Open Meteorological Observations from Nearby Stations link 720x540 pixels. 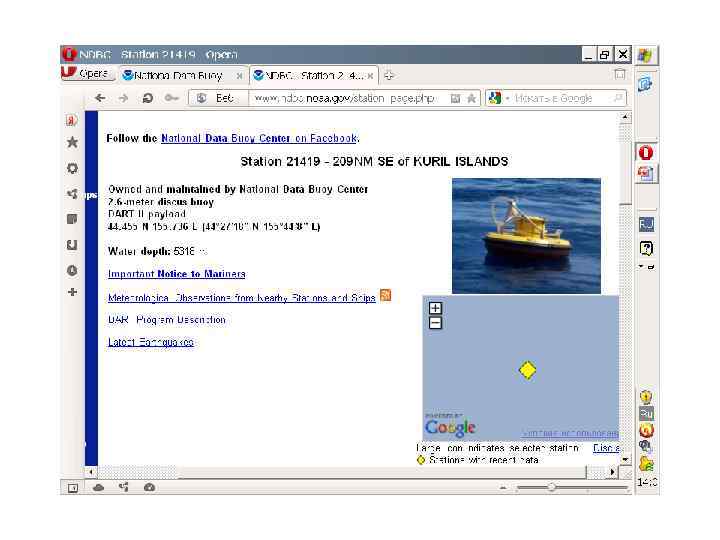point(242,298)
